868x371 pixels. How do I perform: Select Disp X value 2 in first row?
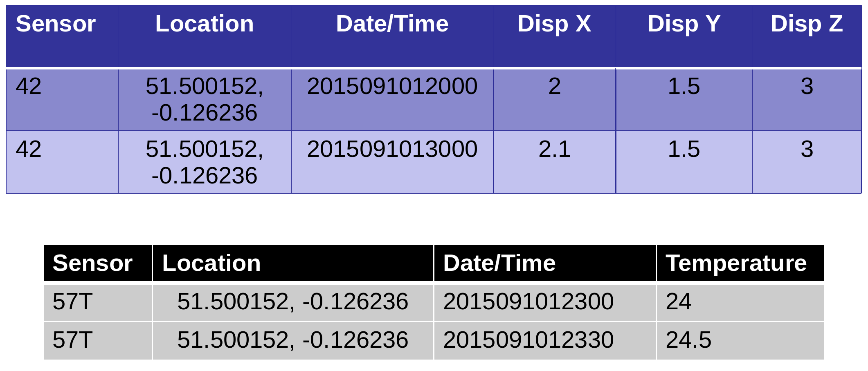[x=554, y=86]
